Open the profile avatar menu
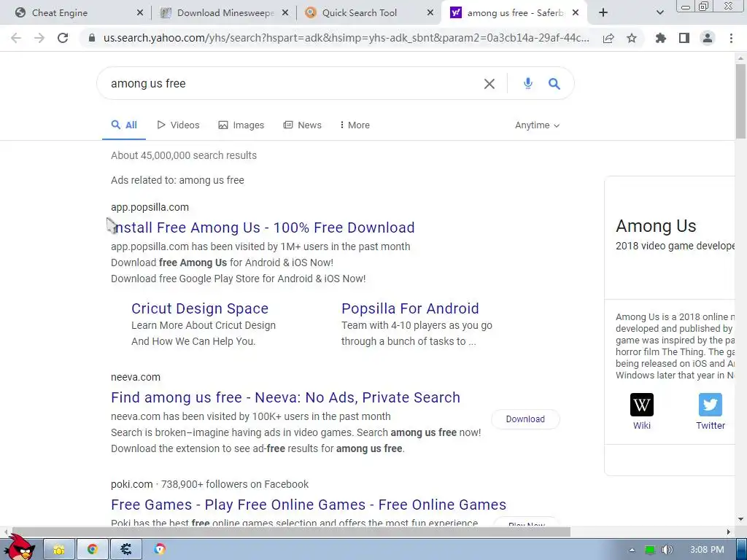This screenshot has width=747, height=560. (708, 38)
